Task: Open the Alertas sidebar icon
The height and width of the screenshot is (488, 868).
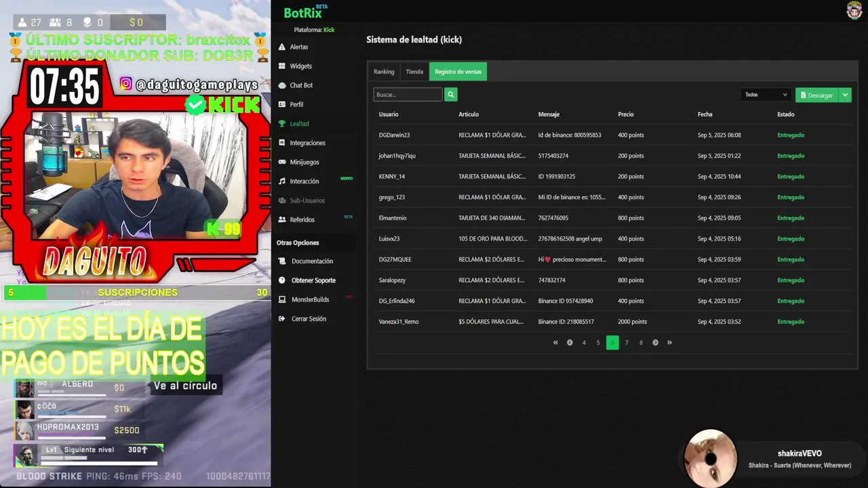Action: [x=282, y=47]
